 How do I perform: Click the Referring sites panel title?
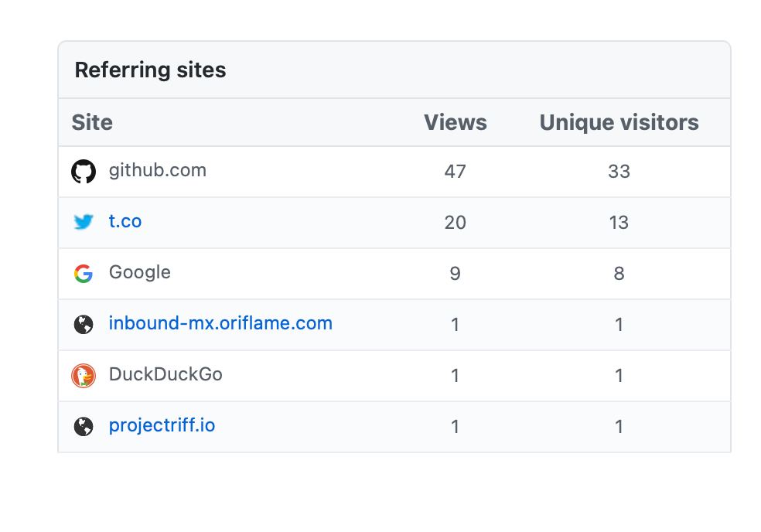(151, 70)
